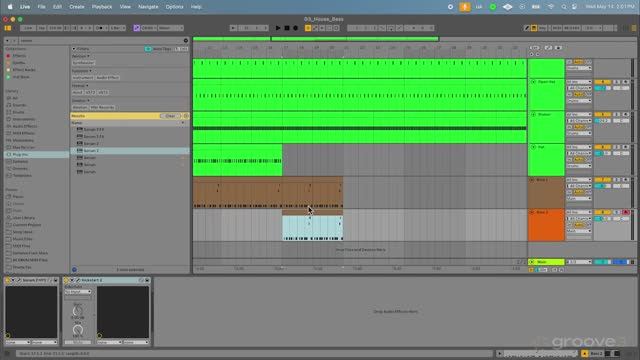Stop playback with the Stop button
Screen dimensions: 640x360
tap(287, 28)
